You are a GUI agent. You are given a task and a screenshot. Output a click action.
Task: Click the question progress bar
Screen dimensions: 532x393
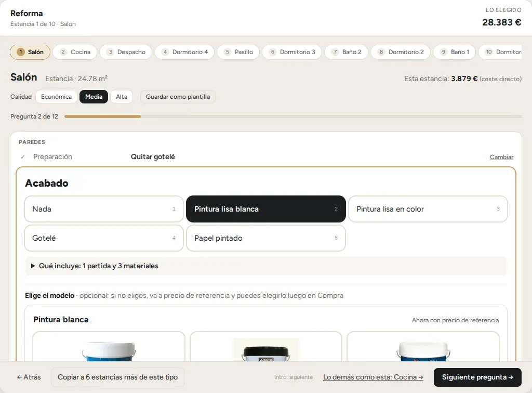(x=293, y=116)
